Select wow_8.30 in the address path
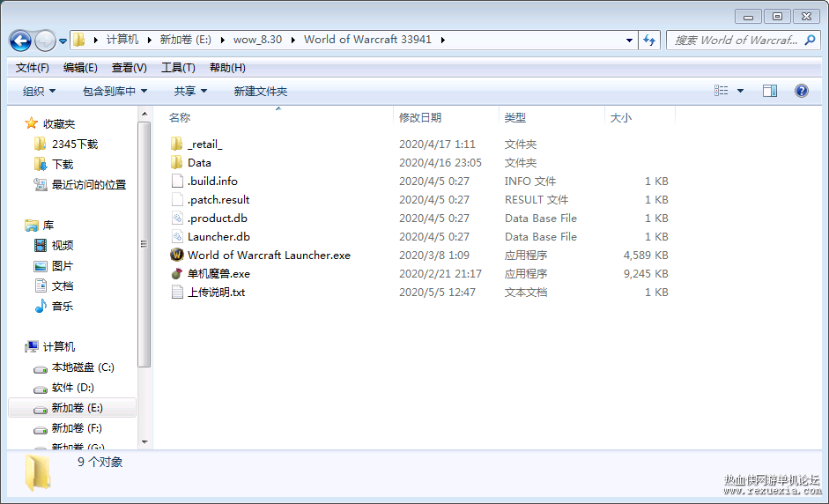 tap(257, 40)
